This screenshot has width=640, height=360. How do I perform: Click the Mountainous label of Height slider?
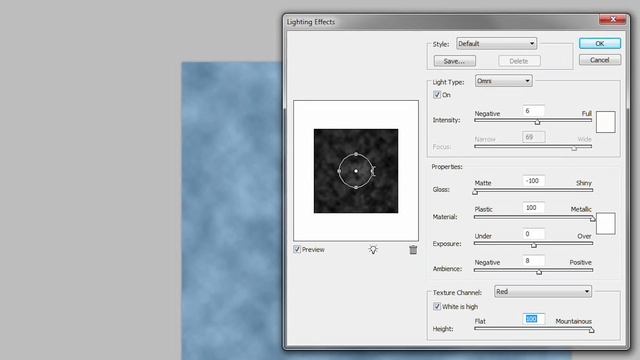point(573,322)
